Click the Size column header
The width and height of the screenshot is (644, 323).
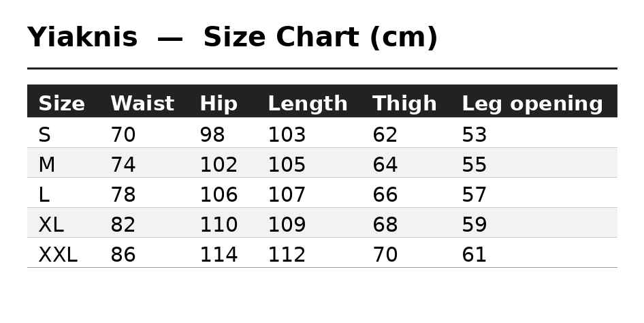tap(61, 103)
